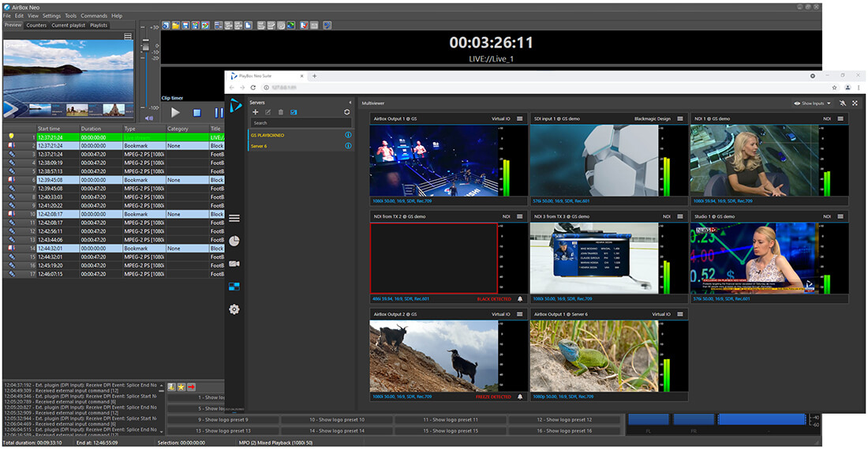Click the 15 - Show logo preset 15 button
Image resolution: width=868 pixels, height=450 pixels.
point(451,430)
